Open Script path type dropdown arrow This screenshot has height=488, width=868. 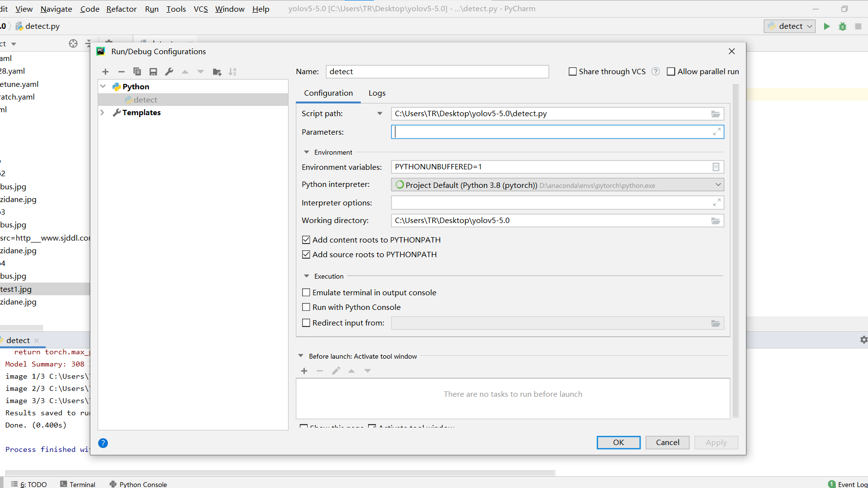pyautogui.click(x=380, y=114)
